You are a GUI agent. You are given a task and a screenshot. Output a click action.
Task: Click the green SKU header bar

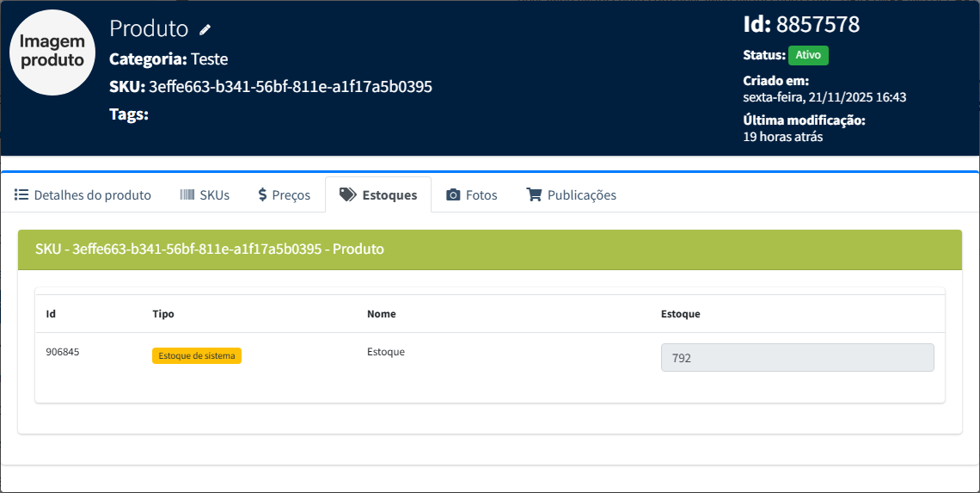click(x=489, y=250)
